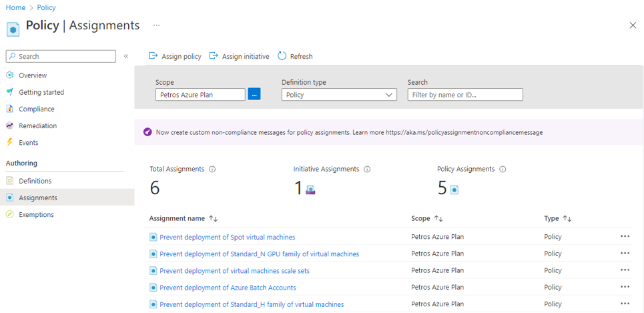Click the info icon next to Policy Assignments
Image resolution: width=644 pixels, height=313 pixels.
[503, 170]
